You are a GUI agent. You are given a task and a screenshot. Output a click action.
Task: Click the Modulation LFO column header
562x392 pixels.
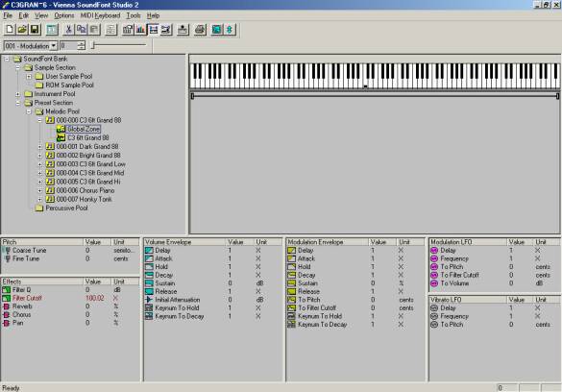click(468, 242)
